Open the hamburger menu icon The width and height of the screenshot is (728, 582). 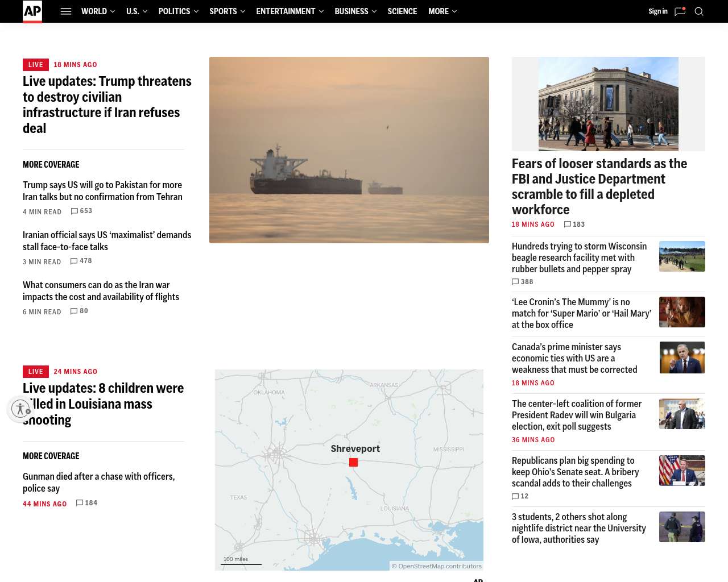(66, 11)
